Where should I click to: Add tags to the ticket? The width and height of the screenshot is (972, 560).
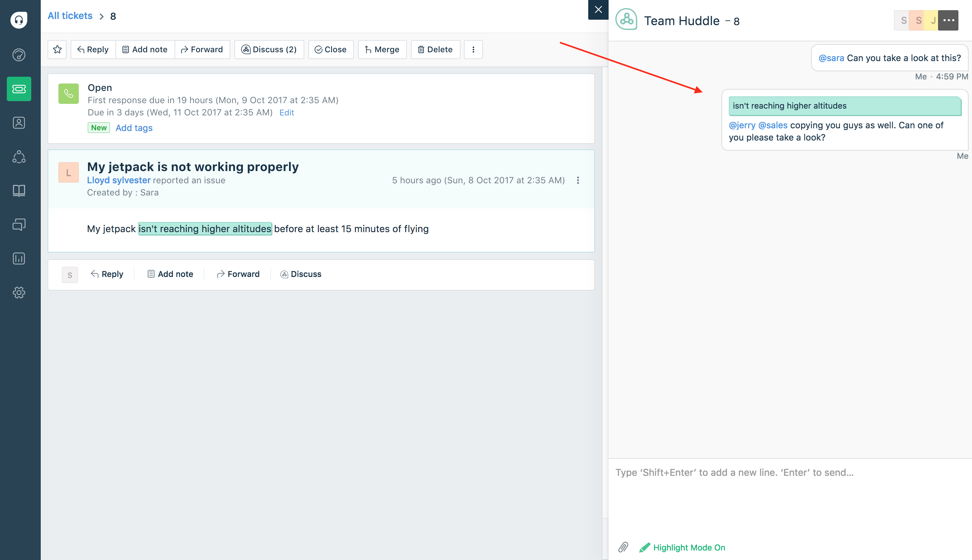[x=134, y=127]
